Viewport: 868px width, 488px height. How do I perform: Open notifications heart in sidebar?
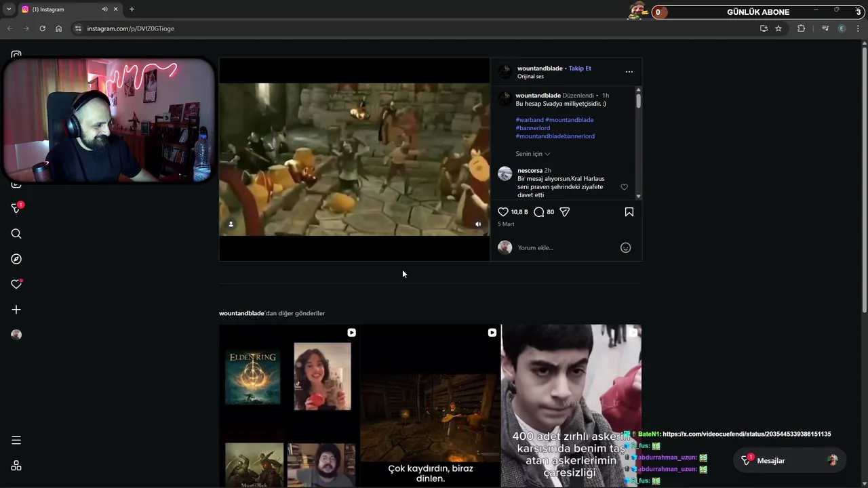(16, 284)
